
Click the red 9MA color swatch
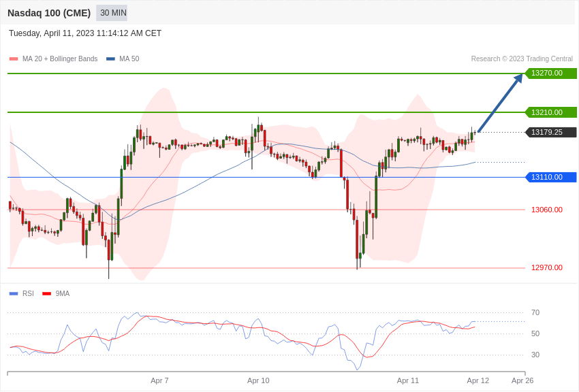point(47,293)
